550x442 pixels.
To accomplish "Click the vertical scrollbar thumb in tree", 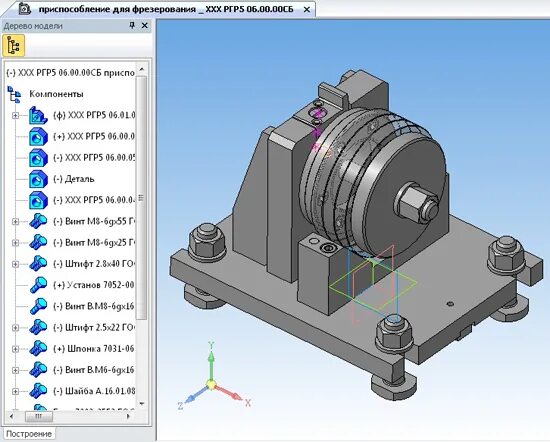I will coord(141,198).
